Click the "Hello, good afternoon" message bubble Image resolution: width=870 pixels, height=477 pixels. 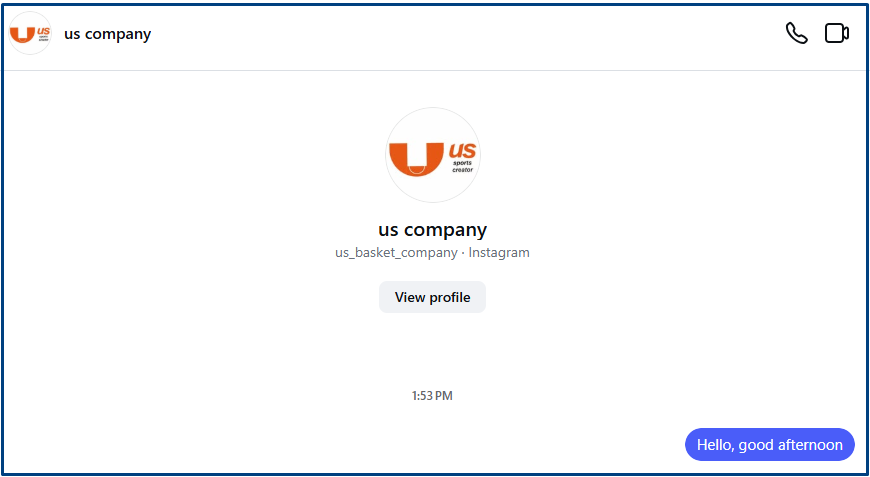769,445
